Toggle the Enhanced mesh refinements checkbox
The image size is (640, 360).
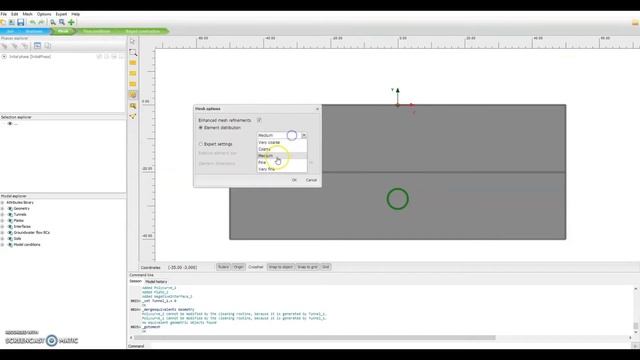pos(259,120)
